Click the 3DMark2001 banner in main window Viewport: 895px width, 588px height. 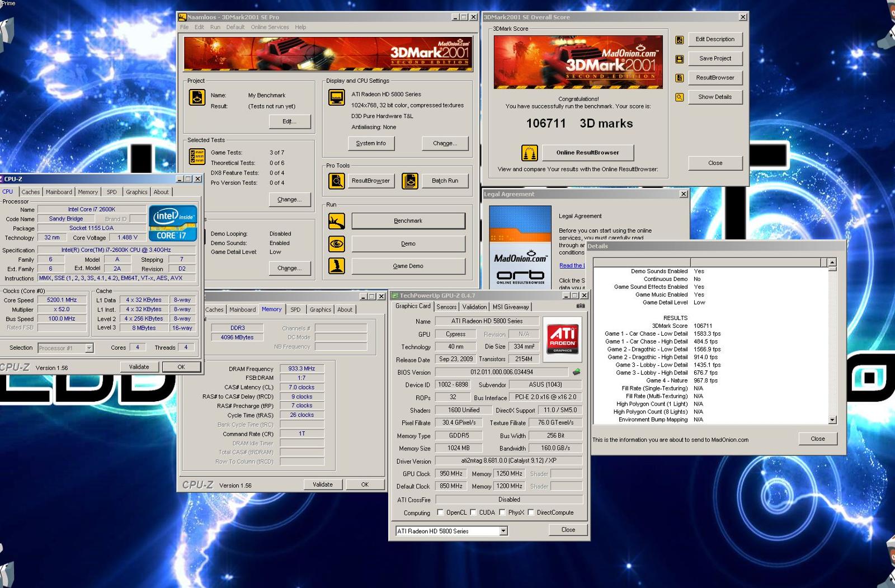tap(328, 54)
